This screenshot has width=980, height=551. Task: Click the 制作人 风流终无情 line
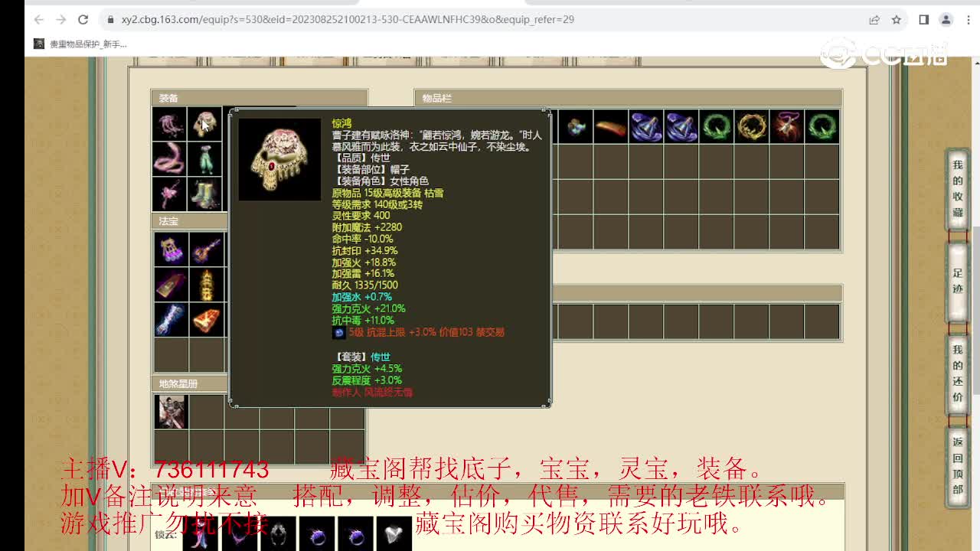[x=372, y=392]
